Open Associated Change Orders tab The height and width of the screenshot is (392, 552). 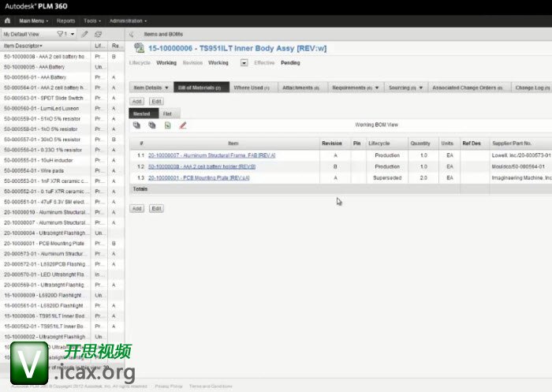pos(468,88)
